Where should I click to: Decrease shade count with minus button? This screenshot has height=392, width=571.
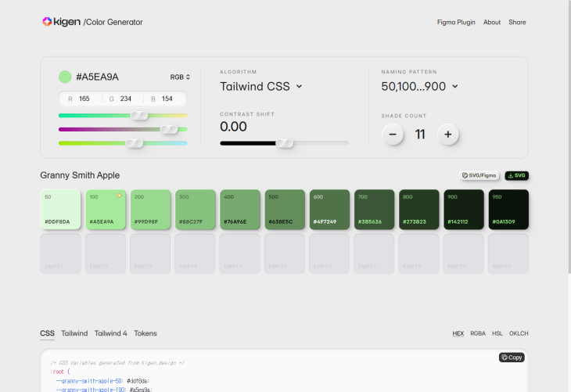393,135
